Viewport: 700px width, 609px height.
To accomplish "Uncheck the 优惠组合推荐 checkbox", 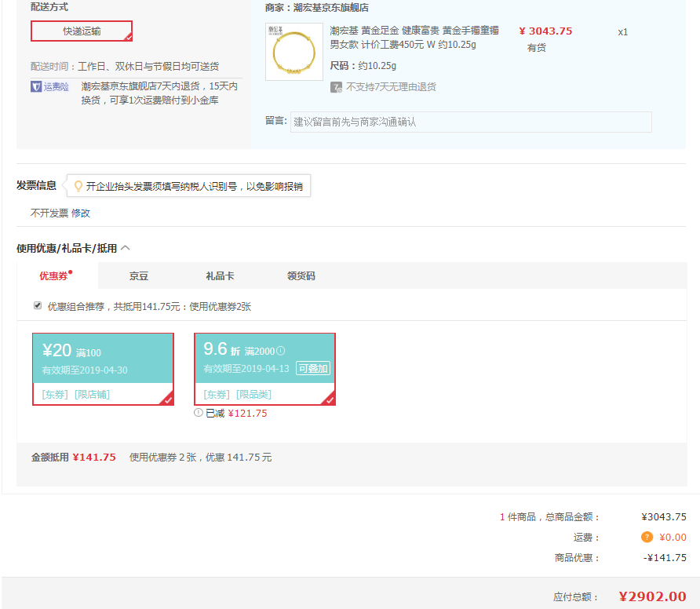I will coord(38,306).
